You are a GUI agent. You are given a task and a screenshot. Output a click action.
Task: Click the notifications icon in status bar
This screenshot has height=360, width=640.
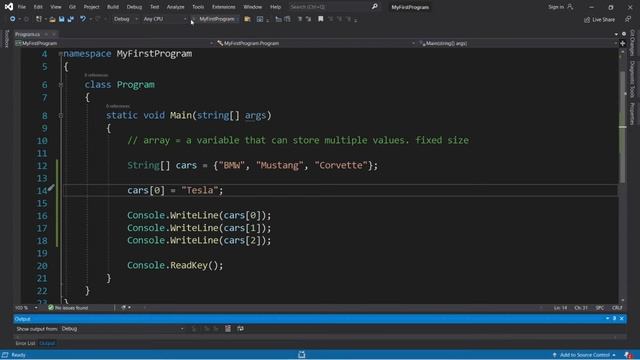point(628,355)
